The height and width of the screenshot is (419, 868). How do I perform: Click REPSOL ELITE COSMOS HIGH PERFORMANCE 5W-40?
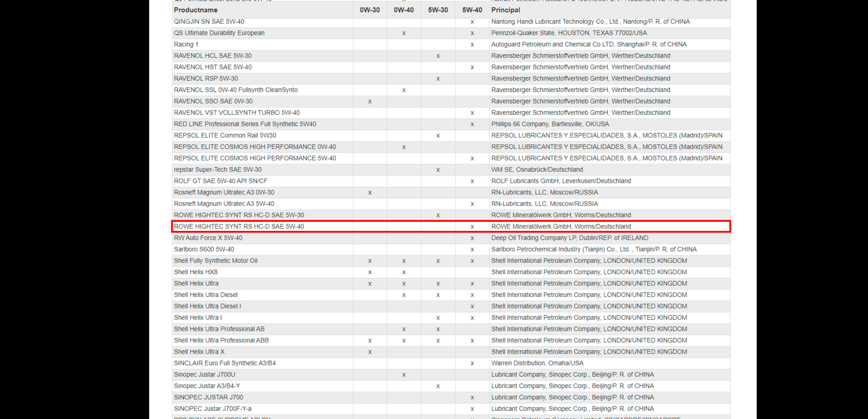click(x=255, y=158)
